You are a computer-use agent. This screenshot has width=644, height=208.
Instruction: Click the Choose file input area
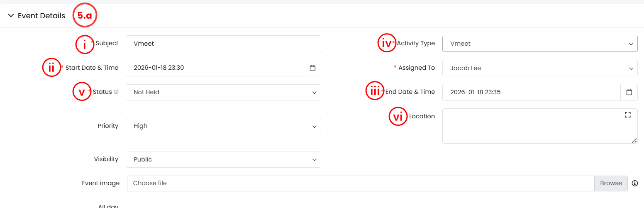click(360, 183)
